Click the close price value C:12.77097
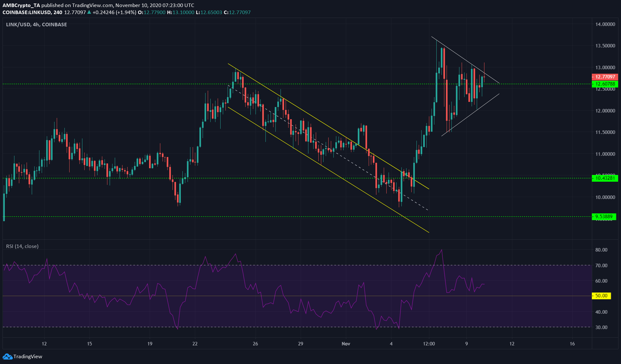This screenshot has width=621, height=364. pyautogui.click(x=237, y=12)
